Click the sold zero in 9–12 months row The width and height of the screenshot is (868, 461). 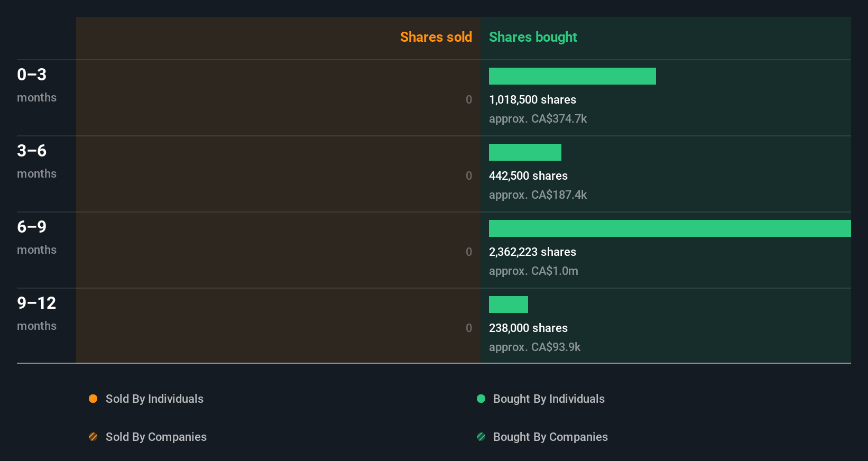(x=469, y=328)
